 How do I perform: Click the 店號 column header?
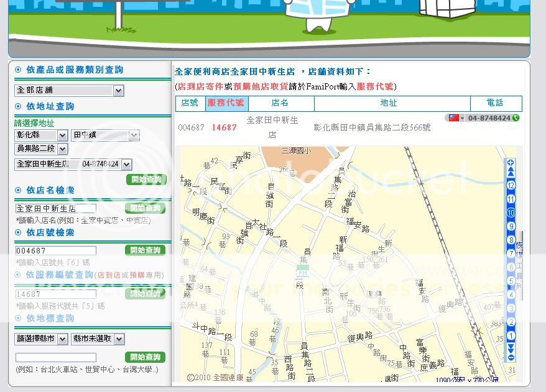pos(190,103)
